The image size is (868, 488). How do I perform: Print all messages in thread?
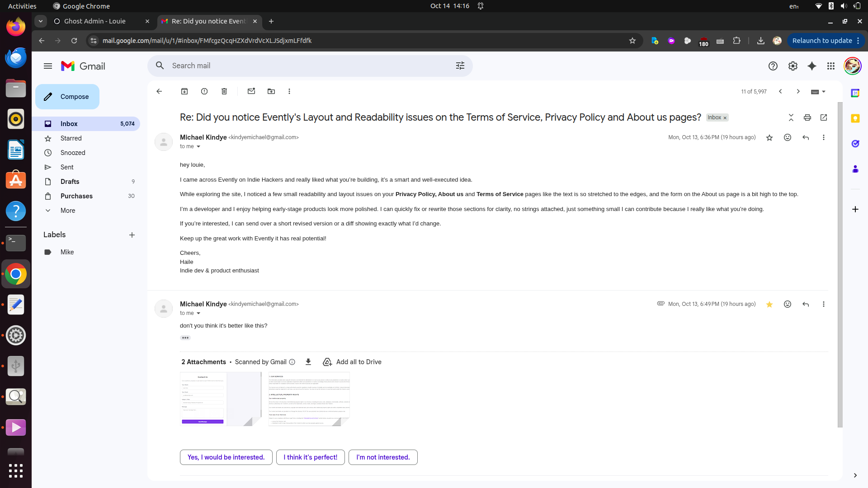click(807, 117)
